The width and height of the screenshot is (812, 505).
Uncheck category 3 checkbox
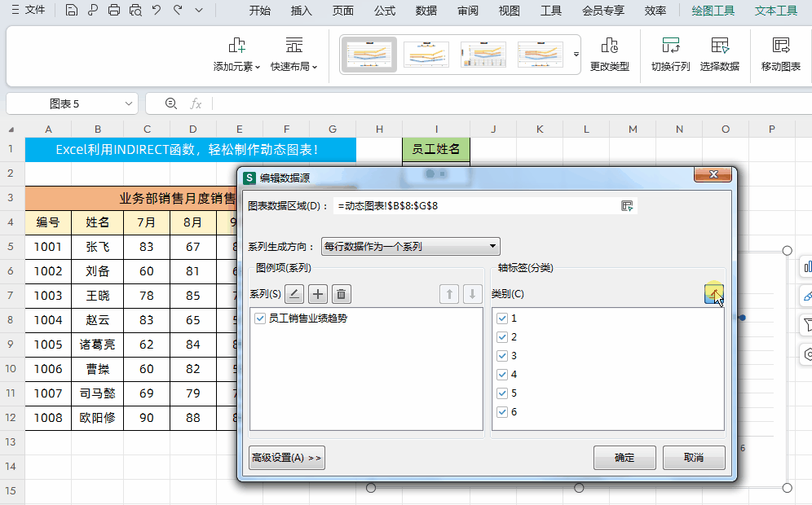click(502, 355)
